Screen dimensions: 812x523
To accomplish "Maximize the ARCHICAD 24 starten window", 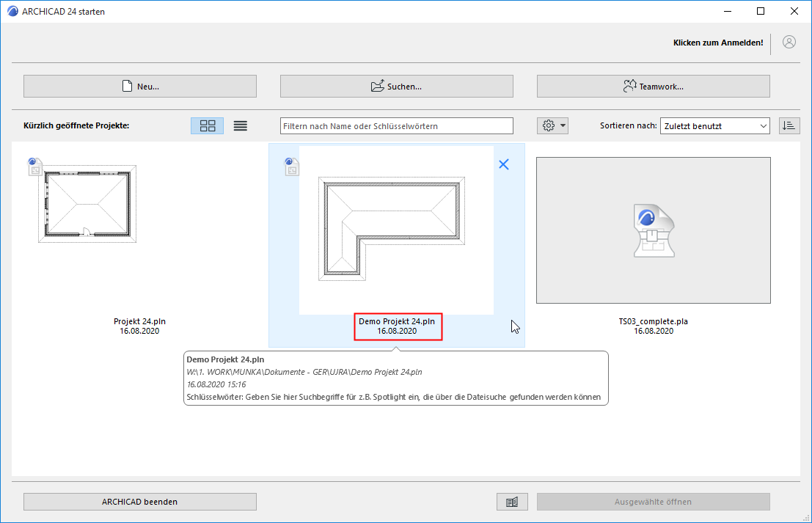I will 761,11.
